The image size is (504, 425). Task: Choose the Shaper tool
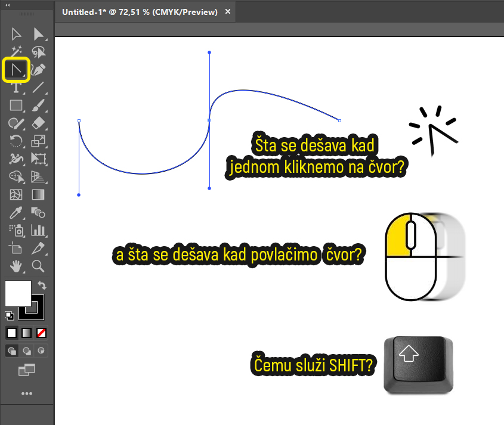(x=16, y=123)
